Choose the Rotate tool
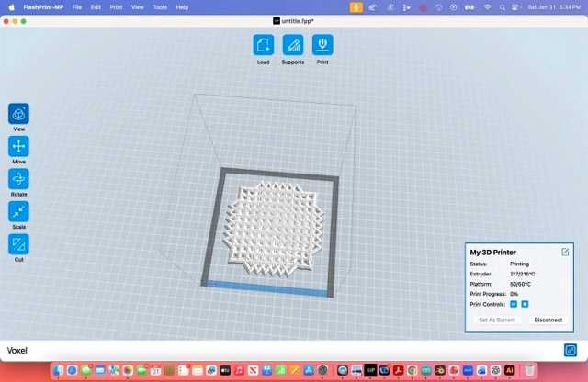Viewport: 588px width, 382px height. (18, 179)
